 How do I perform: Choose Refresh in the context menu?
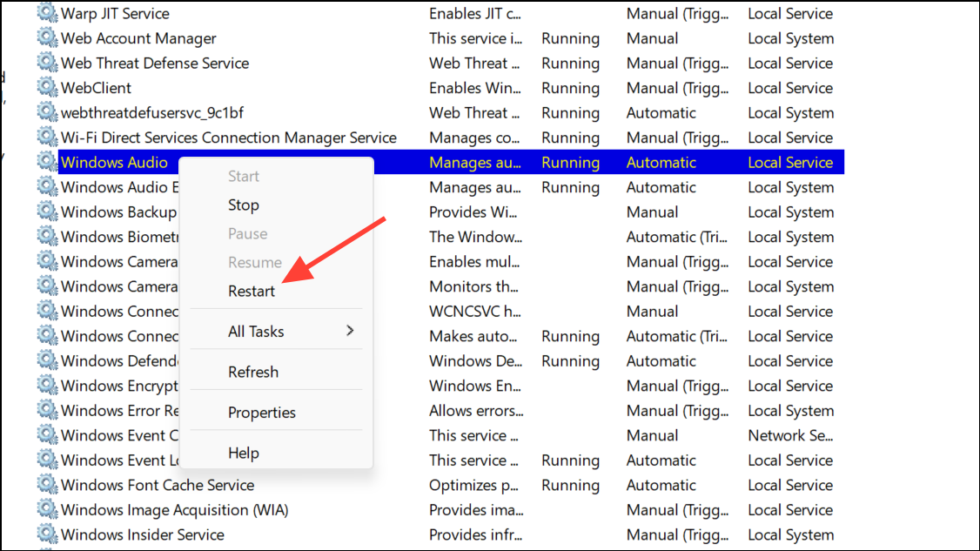click(253, 372)
